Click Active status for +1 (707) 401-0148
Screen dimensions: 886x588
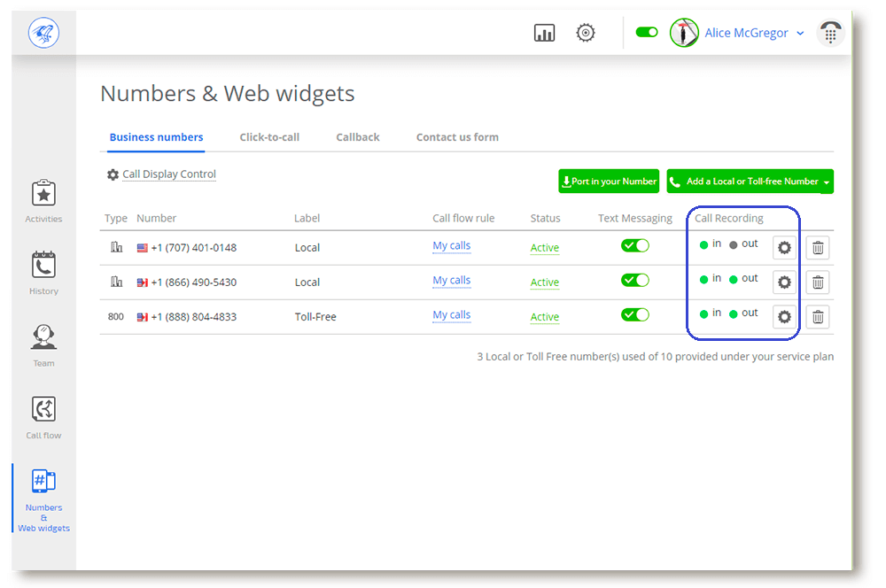[545, 247]
